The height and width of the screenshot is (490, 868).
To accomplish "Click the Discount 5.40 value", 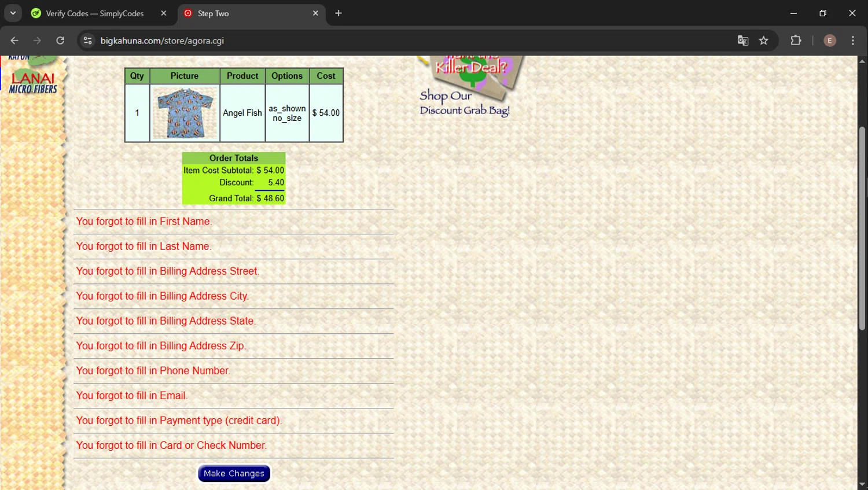I will pos(276,183).
